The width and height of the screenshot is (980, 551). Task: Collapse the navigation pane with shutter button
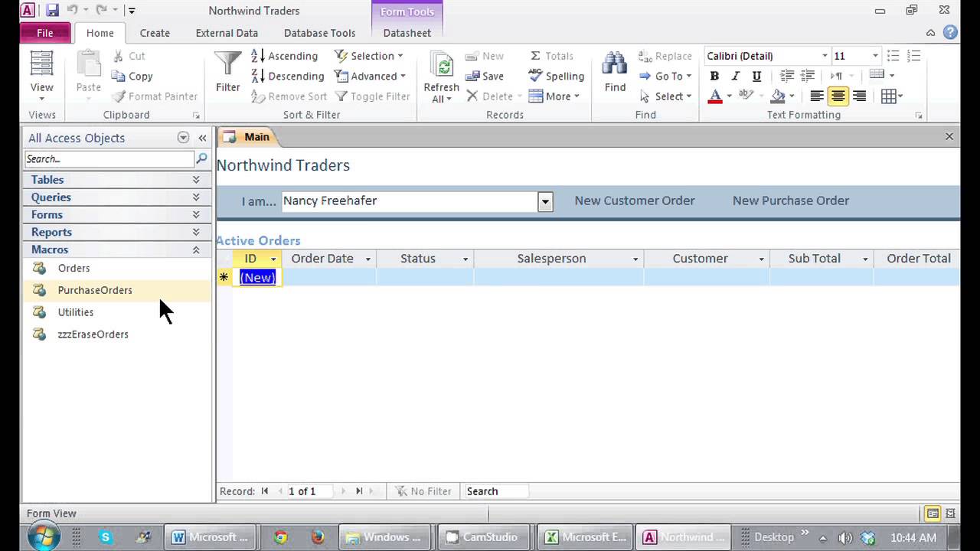pos(202,138)
